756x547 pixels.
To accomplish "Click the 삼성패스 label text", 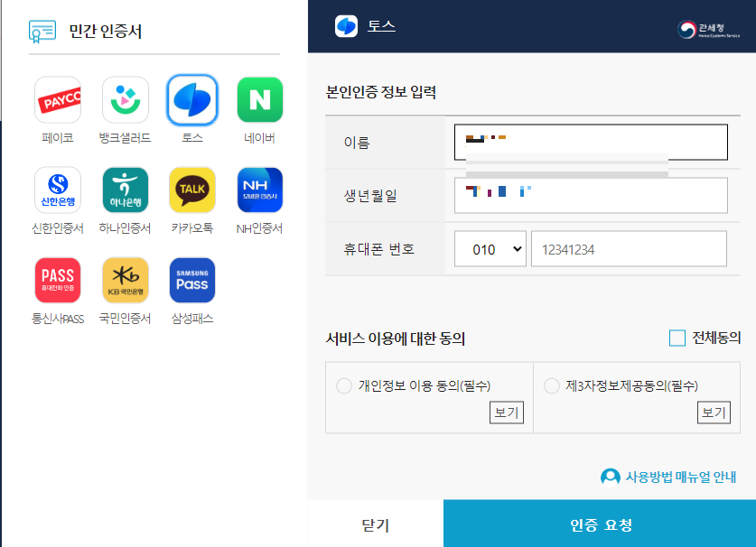I will [192, 319].
